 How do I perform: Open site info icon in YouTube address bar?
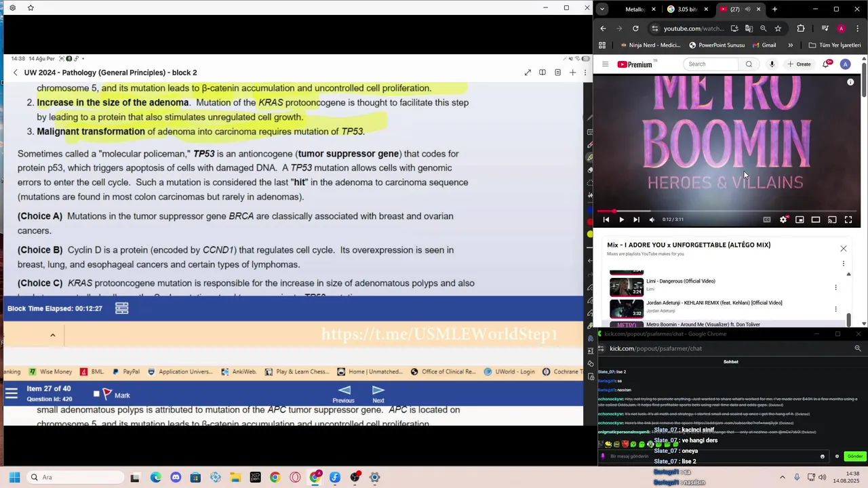pos(654,28)
